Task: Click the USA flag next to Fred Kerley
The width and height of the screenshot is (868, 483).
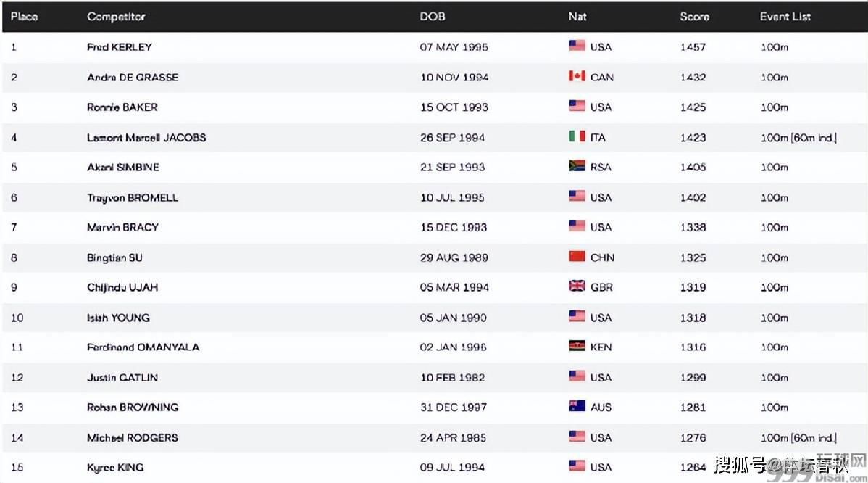Action: tap(577, 46)
